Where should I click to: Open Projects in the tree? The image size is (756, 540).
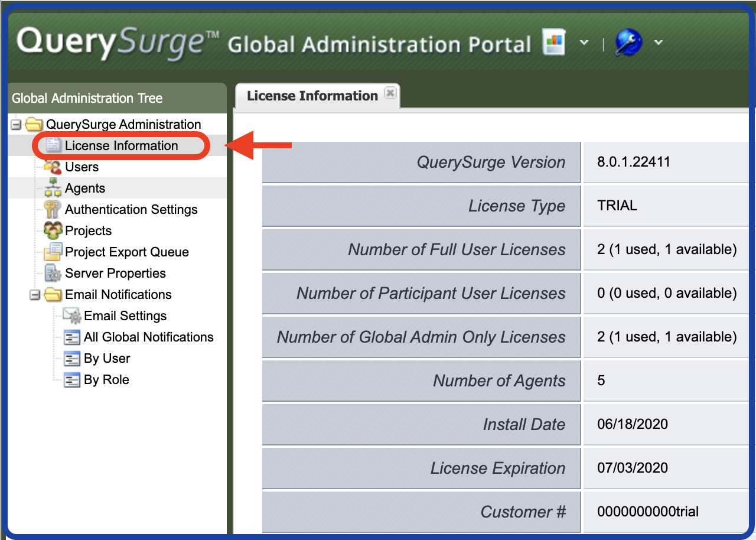click(x=88, y=231)
